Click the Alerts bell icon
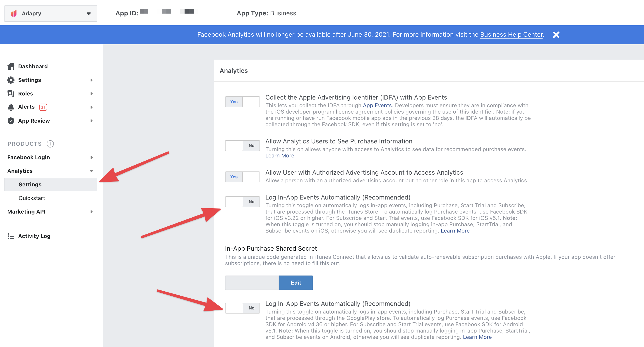 (11, 107)
